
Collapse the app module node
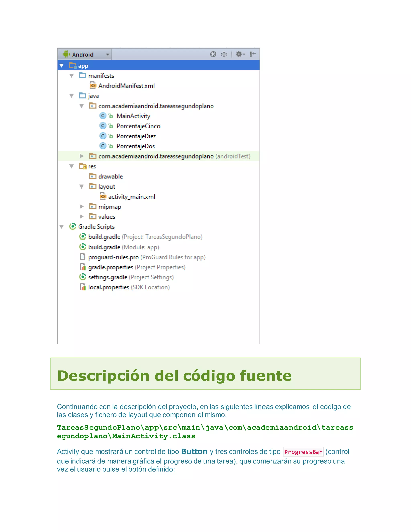(x=61, y=65)
